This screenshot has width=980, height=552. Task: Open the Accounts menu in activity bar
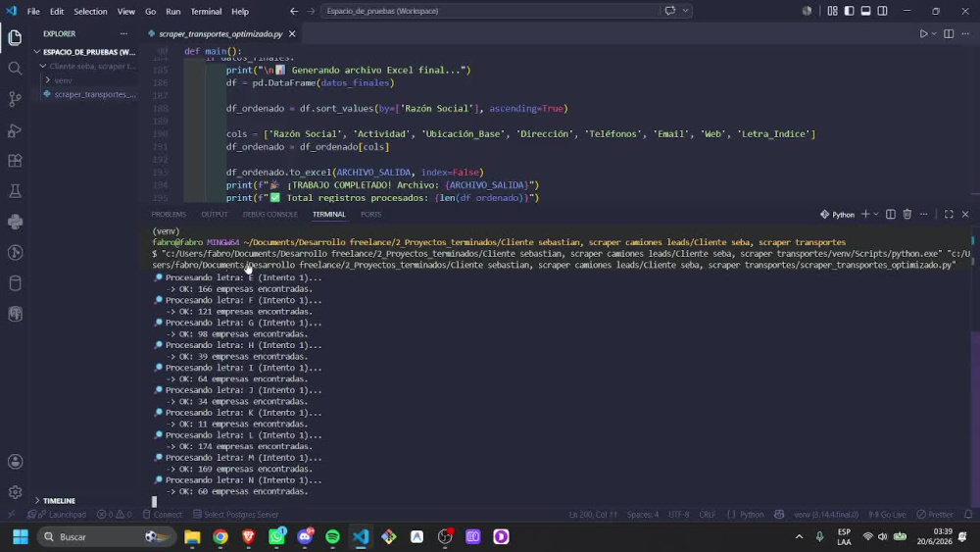click(15, 462)
